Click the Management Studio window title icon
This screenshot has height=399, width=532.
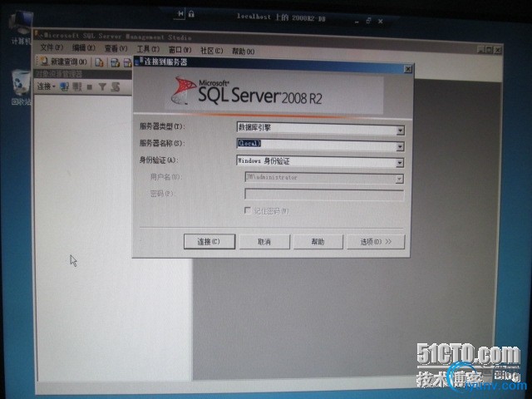point(38,33)
